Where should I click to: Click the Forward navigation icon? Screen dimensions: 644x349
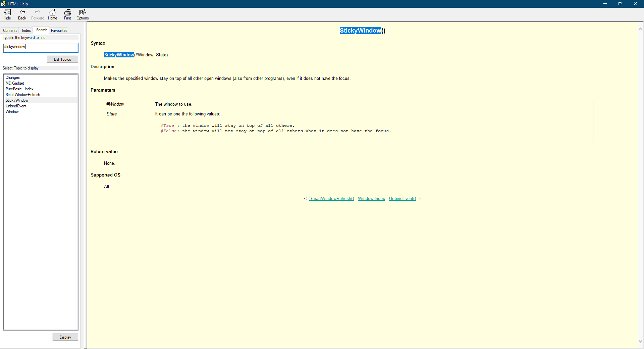37,14
